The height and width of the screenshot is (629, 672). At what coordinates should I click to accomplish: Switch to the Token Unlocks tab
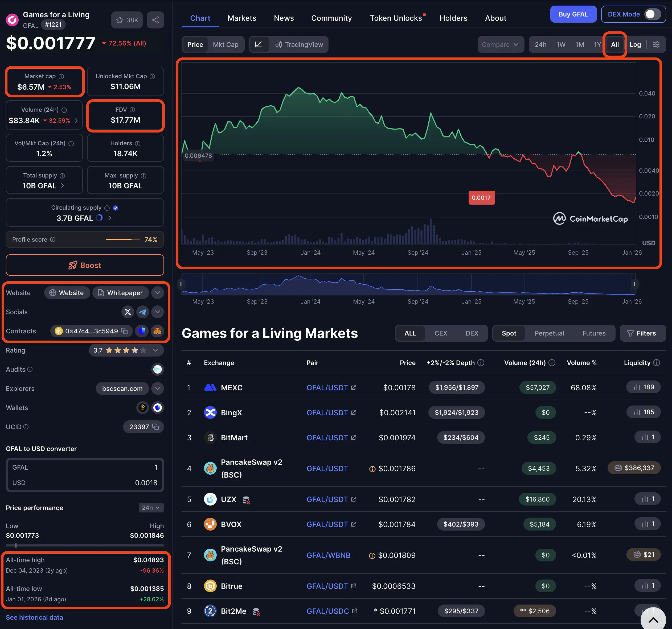coord(396,18)
